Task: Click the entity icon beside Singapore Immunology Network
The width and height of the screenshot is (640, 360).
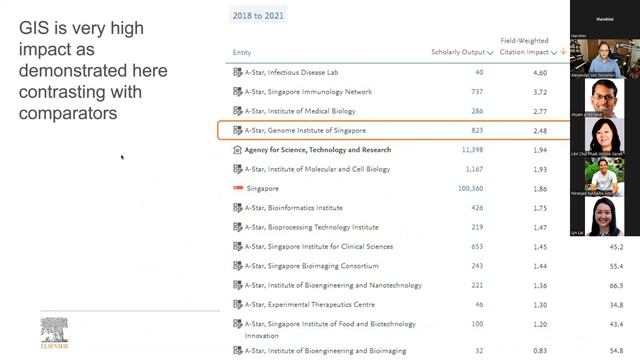Action: (x=238, y=91)
